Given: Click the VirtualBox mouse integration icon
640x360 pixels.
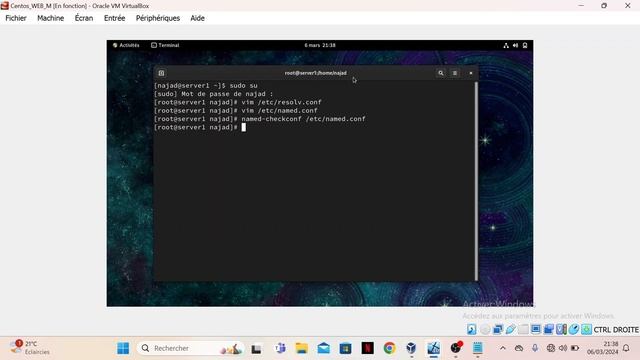Looking at the screenshot, I should click(x=574, y=329).
